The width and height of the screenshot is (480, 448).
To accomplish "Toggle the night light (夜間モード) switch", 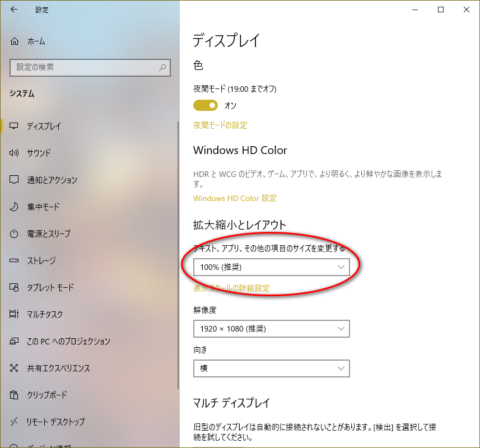I will (x=205, y=105).
